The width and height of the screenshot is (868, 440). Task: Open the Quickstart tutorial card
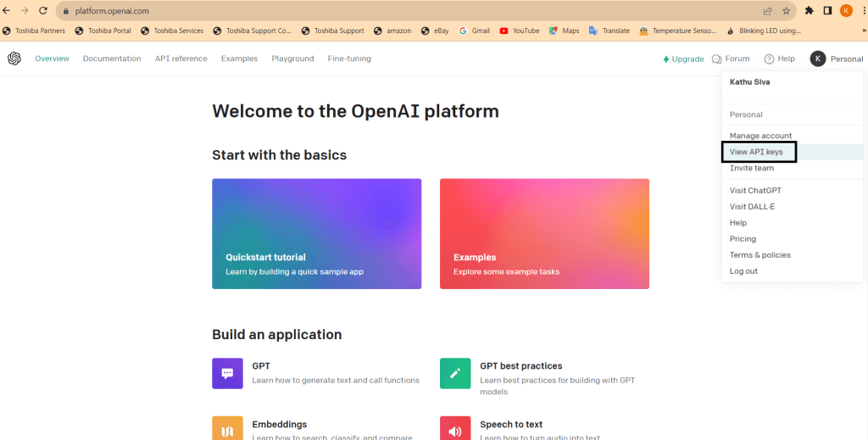coord(317,233)
